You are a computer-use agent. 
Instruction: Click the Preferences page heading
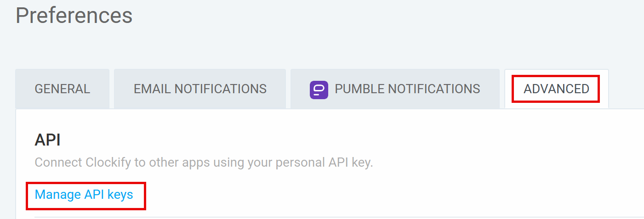click(x=74, y=16)
